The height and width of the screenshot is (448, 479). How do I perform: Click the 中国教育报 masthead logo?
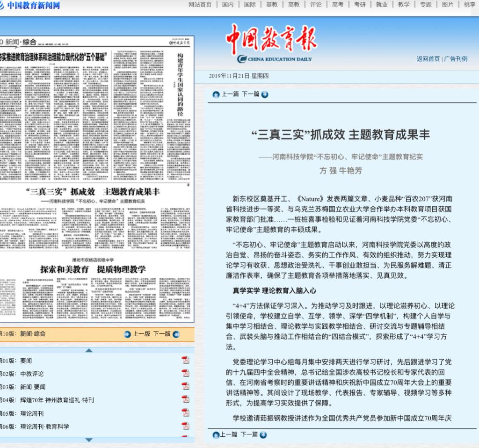click(271, 41)
